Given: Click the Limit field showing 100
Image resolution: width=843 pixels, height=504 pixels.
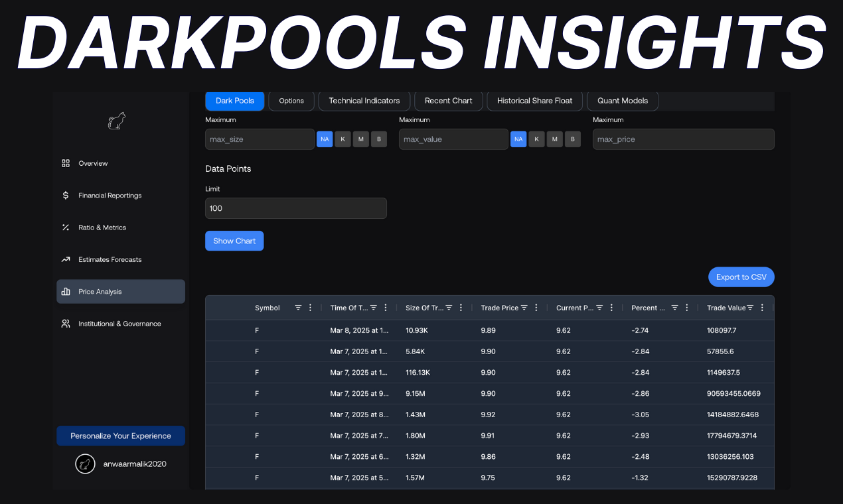Looking at the screenshot, I should pos(296,208).
